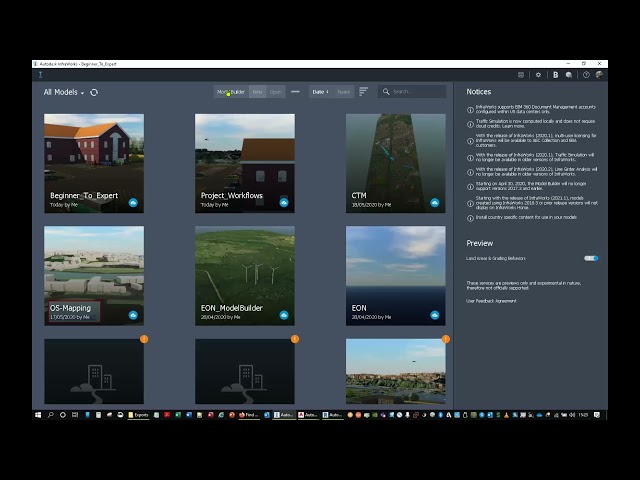Click the InfraWorks home icon in the top bar
The width and height of the screenshot is (640, 480).
click(40, 75)
